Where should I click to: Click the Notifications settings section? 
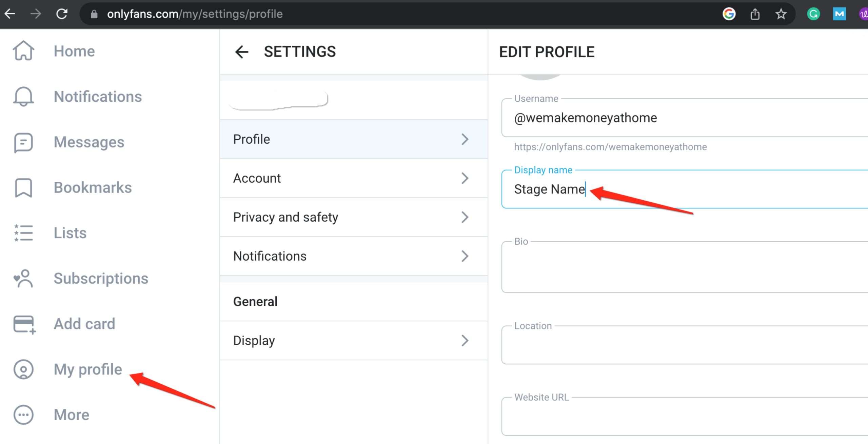pyautogui.click(x=352, y=256)
